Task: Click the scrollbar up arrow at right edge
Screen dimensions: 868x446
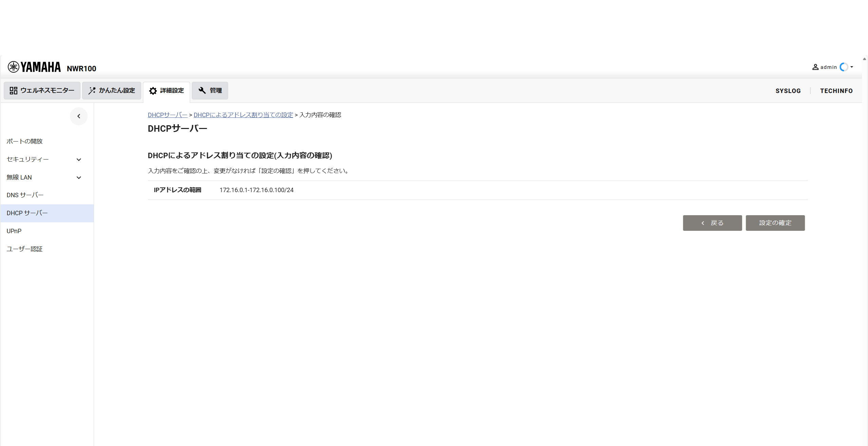Action: tap(864, 59)
